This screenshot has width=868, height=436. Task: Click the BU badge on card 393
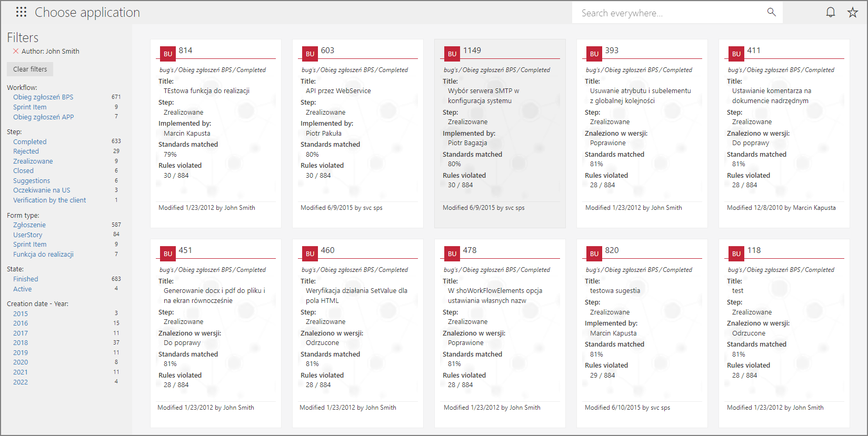pyautogui.click(x=594, y=54)
